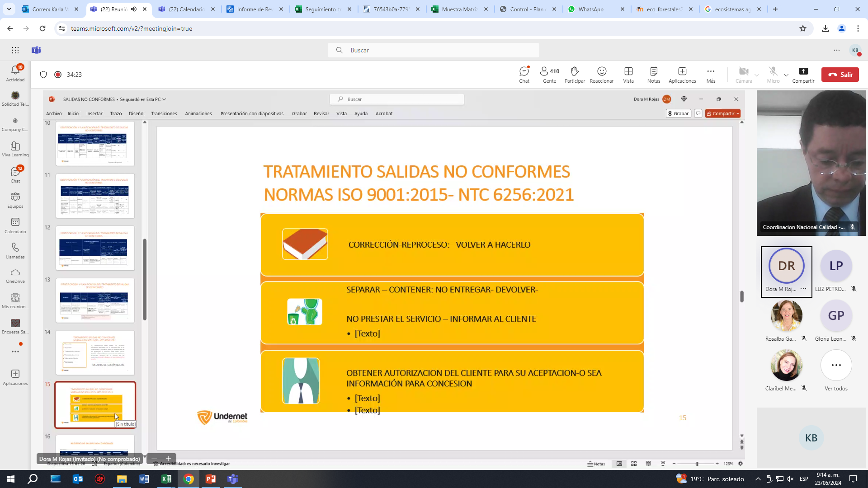
Task: Start slideshow from status bar icon
Action: [663, 464]
